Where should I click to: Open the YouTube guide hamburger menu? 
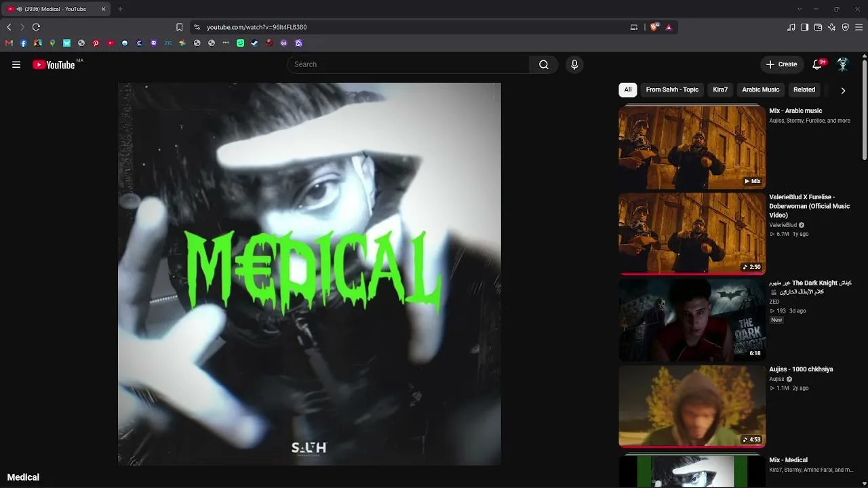tap(16, 64)
